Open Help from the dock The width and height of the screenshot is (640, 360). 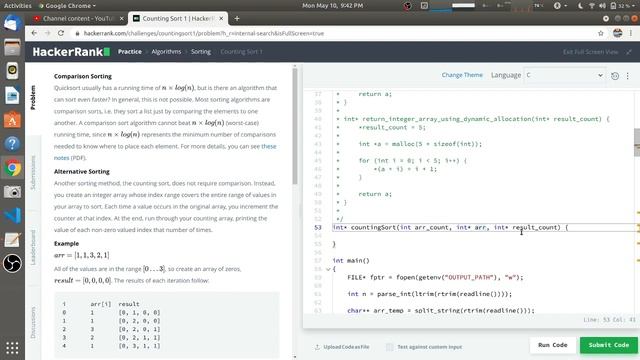tap(12, 144)
